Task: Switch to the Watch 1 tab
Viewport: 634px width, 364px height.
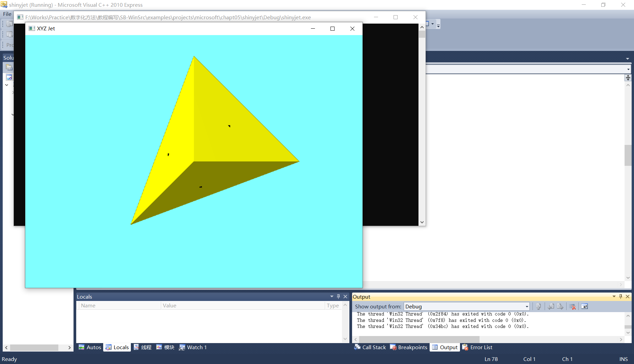Action: click(x=193, y=347)
